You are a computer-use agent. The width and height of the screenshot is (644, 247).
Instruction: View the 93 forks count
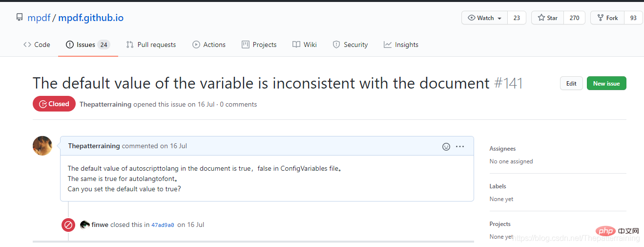point(633,18)
